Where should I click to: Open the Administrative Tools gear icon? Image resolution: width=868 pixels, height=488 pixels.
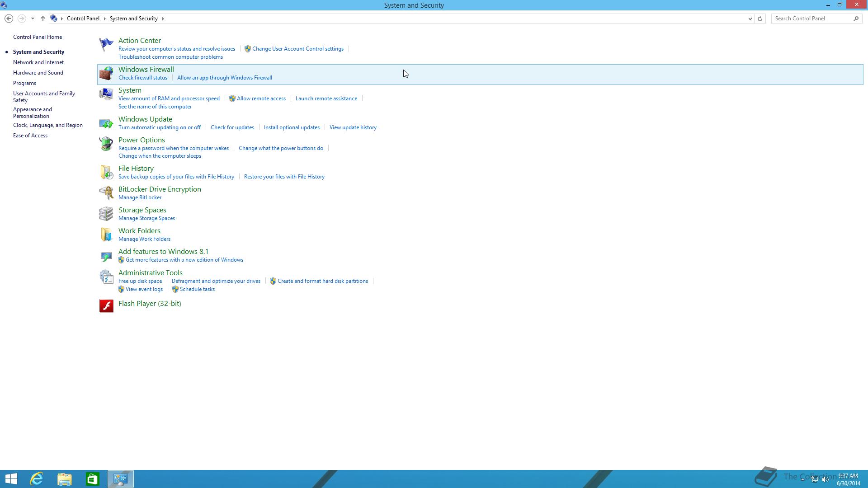106,277
